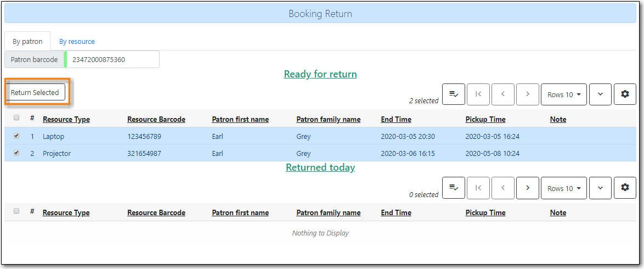This screenshot has height=269, width=644.
Task: Switch to the By resource tab
Action: coord(77,42)
